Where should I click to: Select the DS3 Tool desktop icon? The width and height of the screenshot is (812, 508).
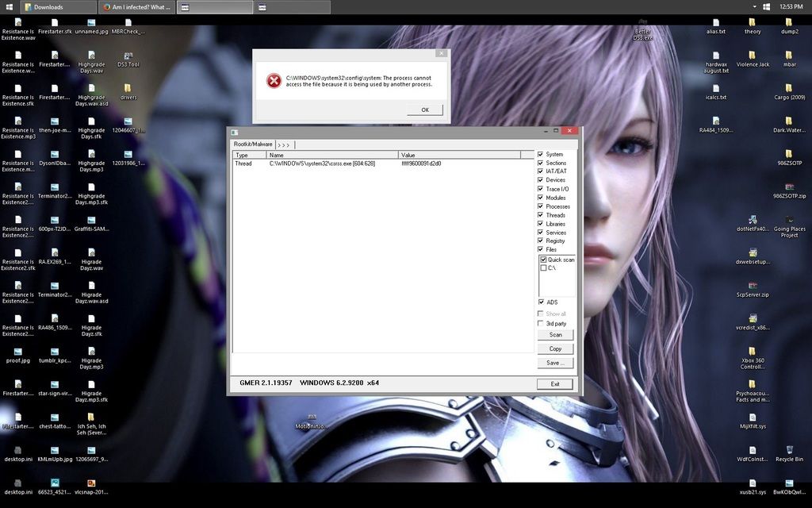[128, 59]
